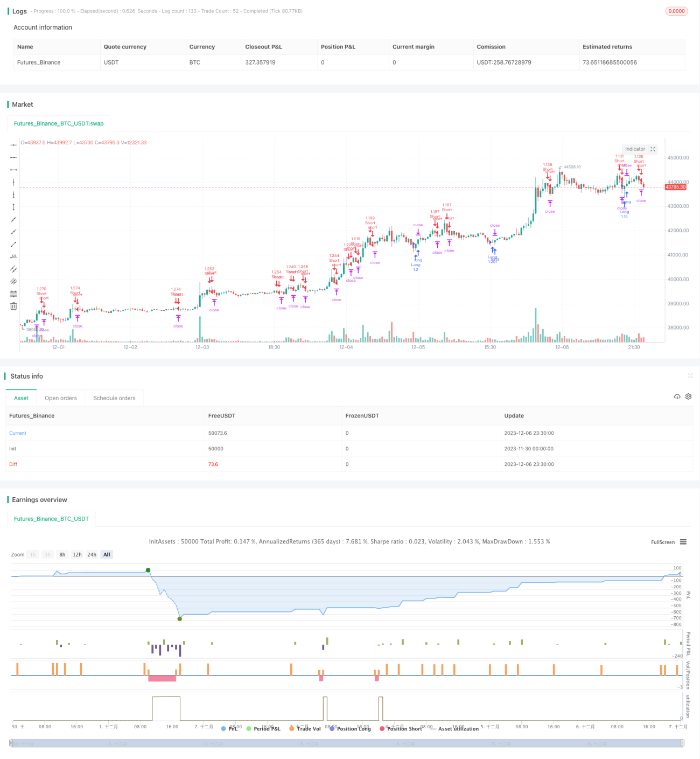700x759 pixels.
Task: Choose the parallel channel drawing tool
Action: [13, 269]
